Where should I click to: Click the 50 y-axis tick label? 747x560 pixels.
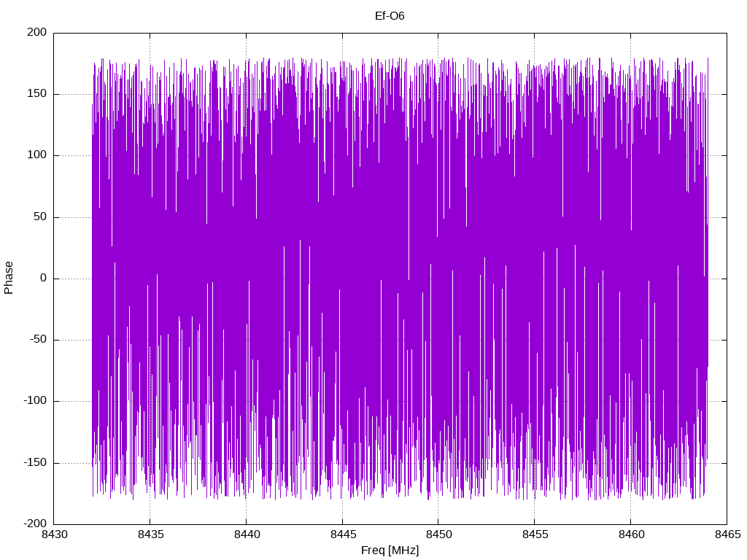pos(41,217)
